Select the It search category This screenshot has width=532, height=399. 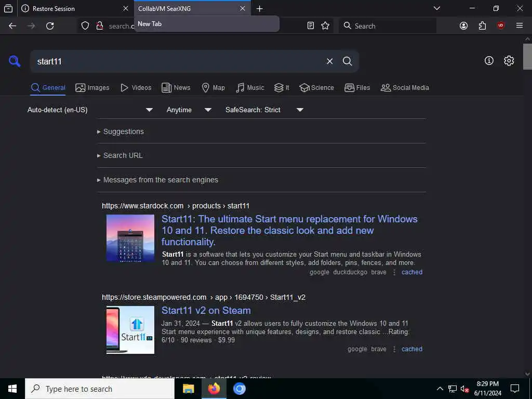[282, 87]
